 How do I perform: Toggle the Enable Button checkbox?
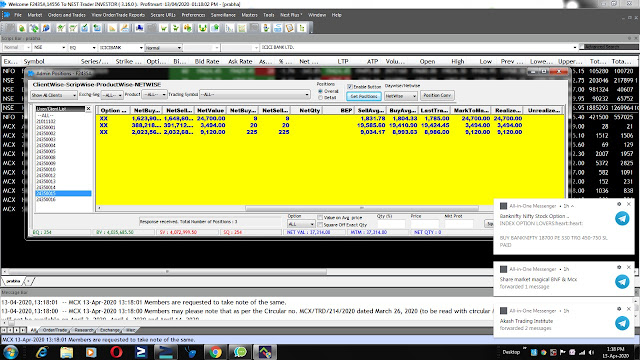pyautogui.click(x=350, y=87)
